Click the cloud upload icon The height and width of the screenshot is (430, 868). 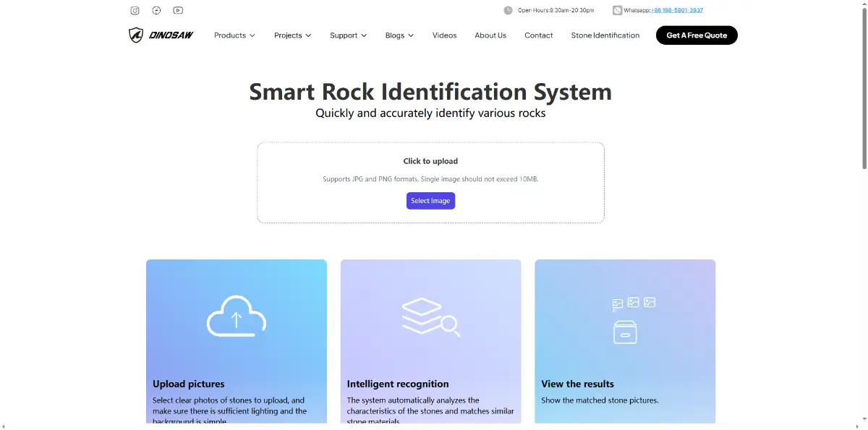(x=237, y=316)
